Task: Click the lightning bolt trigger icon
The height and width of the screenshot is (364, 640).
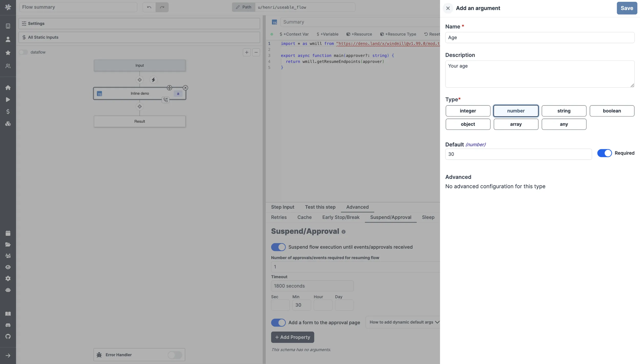Action: pos(153,80)
